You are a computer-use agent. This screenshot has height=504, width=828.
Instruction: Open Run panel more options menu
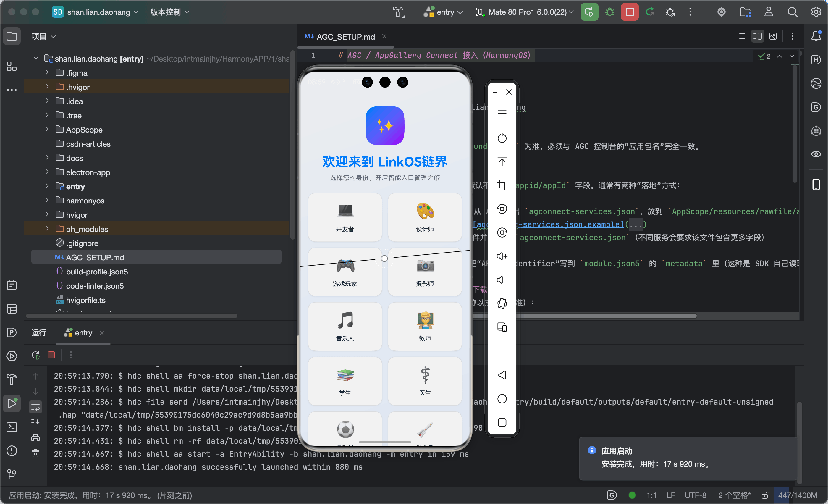coord(71,355)
